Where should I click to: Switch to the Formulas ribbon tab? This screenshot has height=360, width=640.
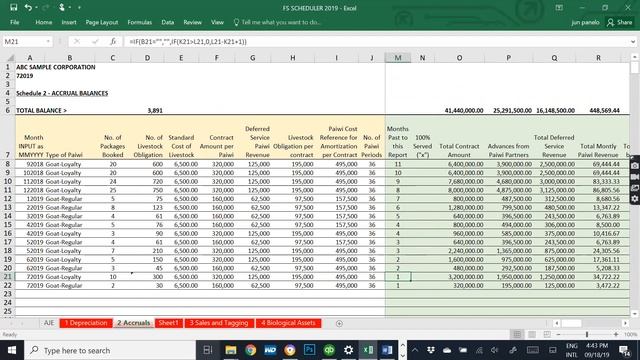140,22
